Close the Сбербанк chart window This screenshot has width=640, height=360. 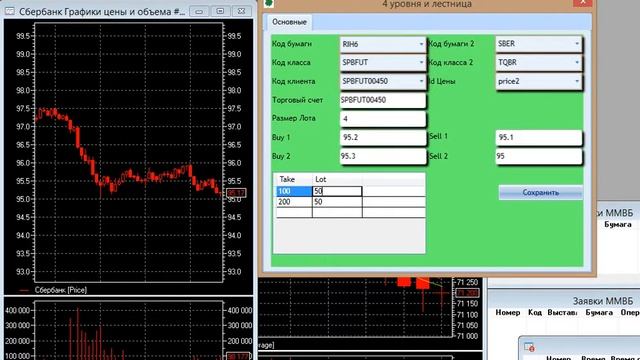[242, 11]
